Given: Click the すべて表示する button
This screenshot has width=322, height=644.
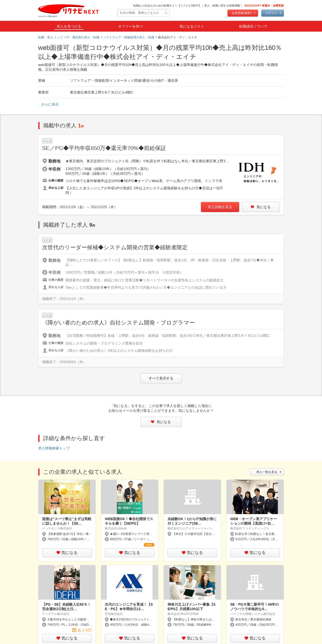Looking at the screenshot, I should (161, 378).
